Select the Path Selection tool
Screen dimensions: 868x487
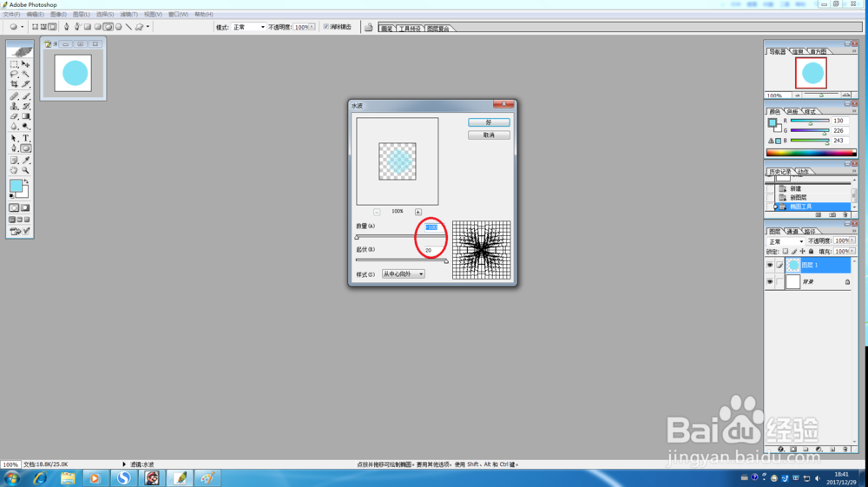15,138
